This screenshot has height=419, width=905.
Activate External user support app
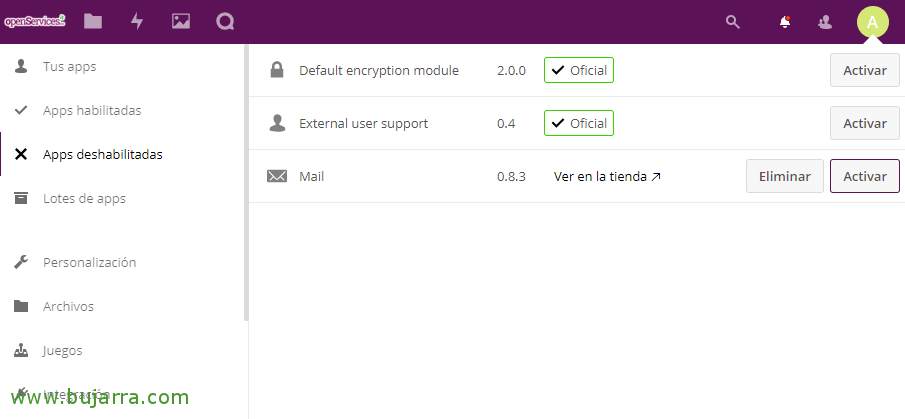pos(864,123)
